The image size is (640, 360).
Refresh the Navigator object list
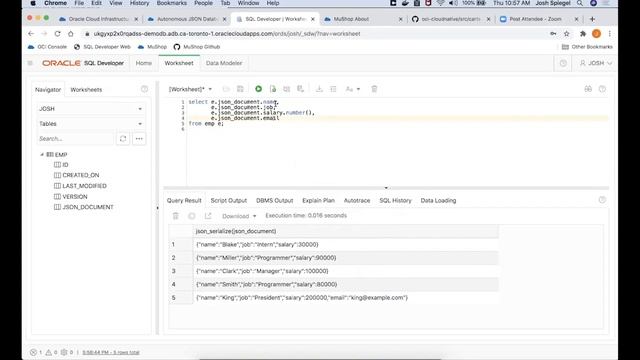(123, 139)
